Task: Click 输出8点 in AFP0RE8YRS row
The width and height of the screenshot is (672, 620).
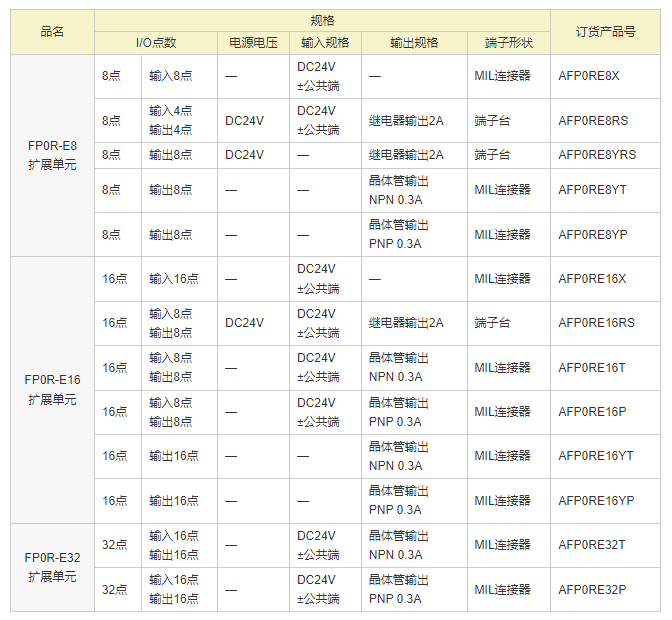Action: pyautogui.click(x=171, y=155)
